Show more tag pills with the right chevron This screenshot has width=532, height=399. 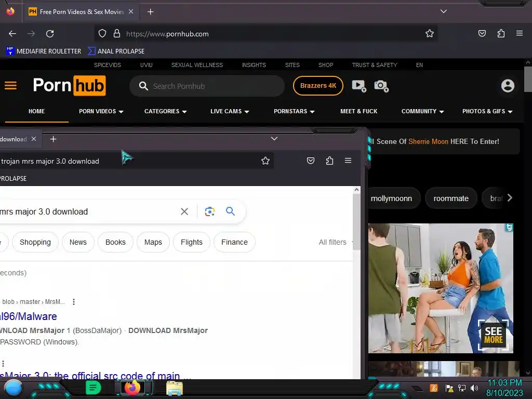pyautogui.click(x=510, y=198)
